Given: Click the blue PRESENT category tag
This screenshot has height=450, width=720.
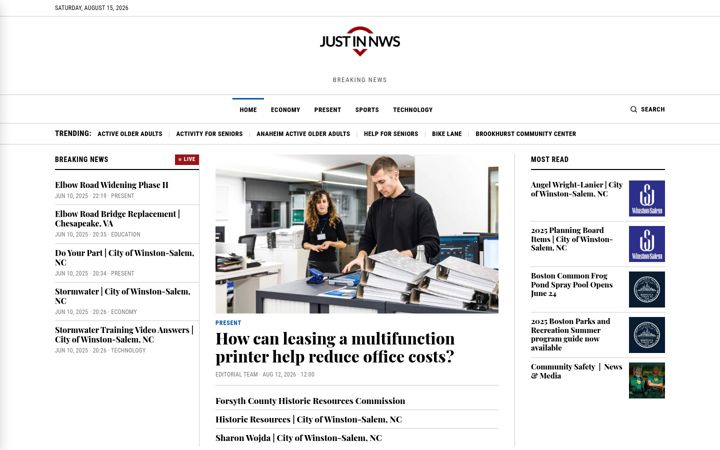Looking at the screenshot, I should click(x=228, y=323).
